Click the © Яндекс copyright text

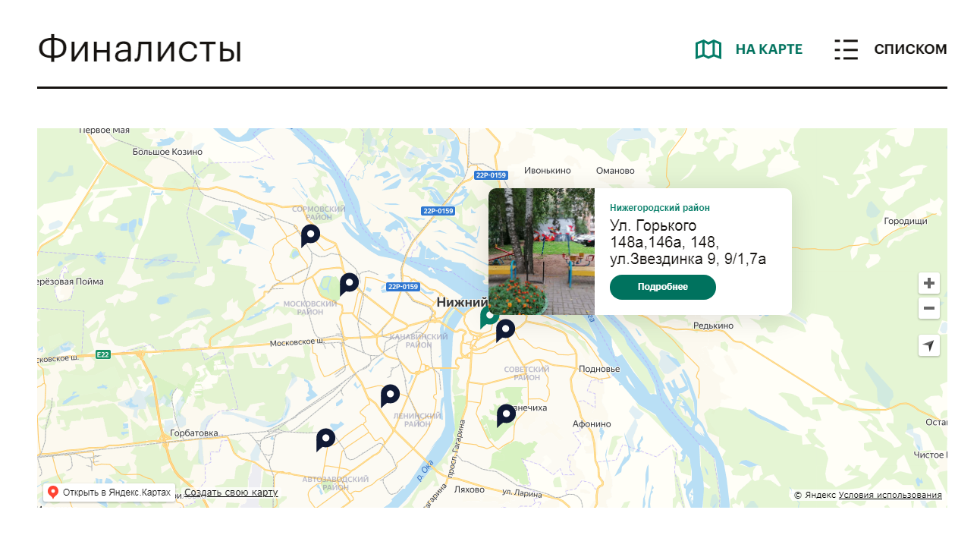coord(815,495)
